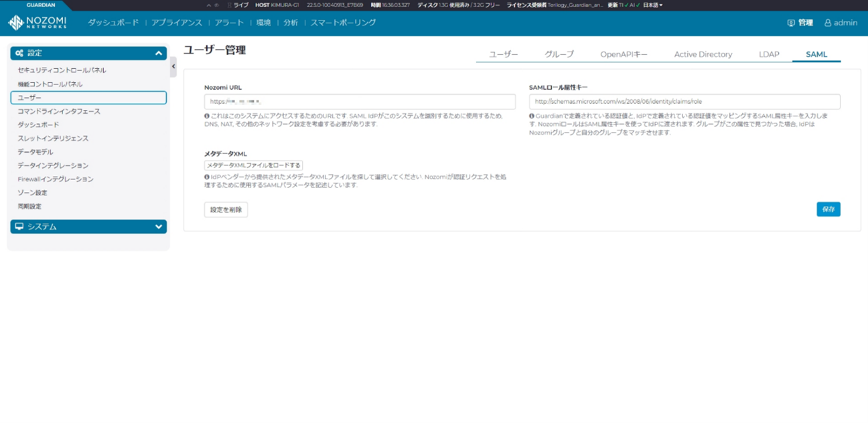Open the アラート menu in the navigation bar
The height and width of the screenshot is (423, 868).
coord(230,22)
